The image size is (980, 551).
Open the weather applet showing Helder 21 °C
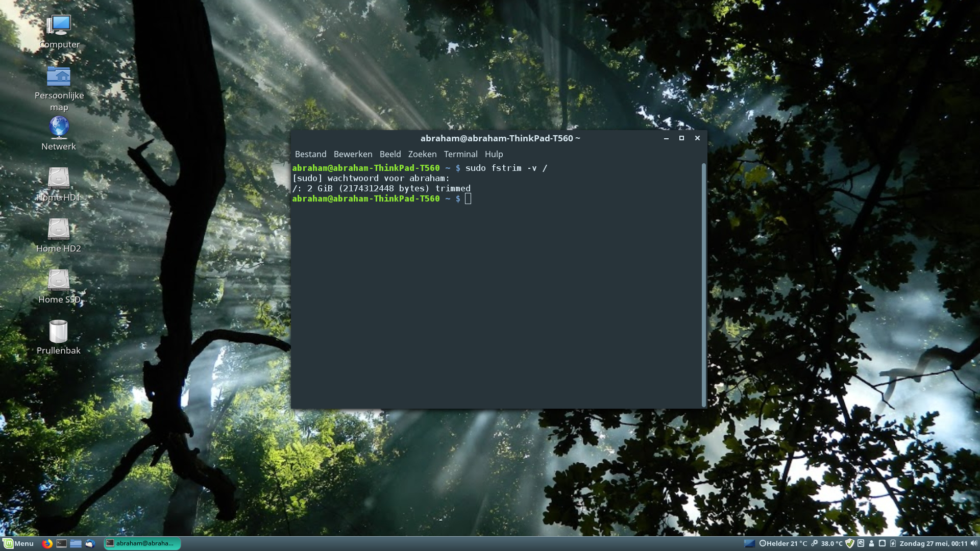[x=783, y=543]
